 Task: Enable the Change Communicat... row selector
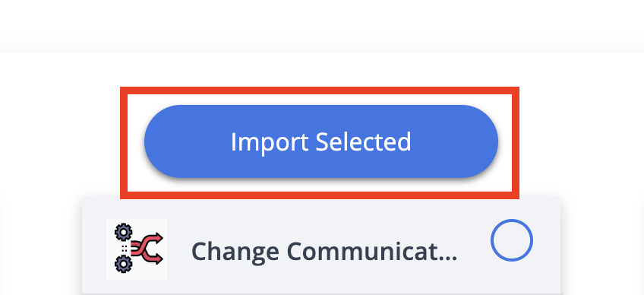pos(511,240)
